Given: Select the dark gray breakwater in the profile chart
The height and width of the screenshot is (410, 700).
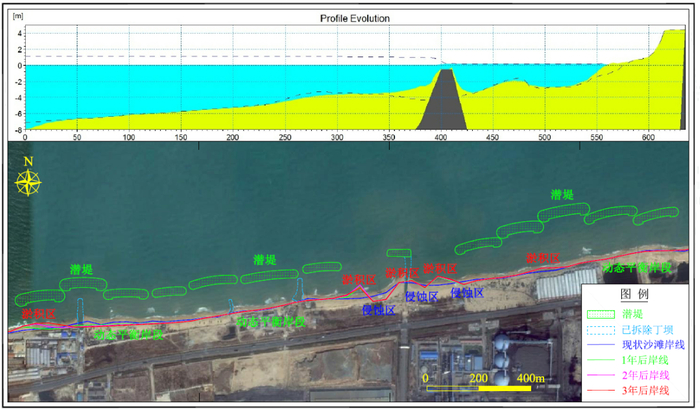Looking at the screenshot, I should pyautogui.click(x=442, y=100).
